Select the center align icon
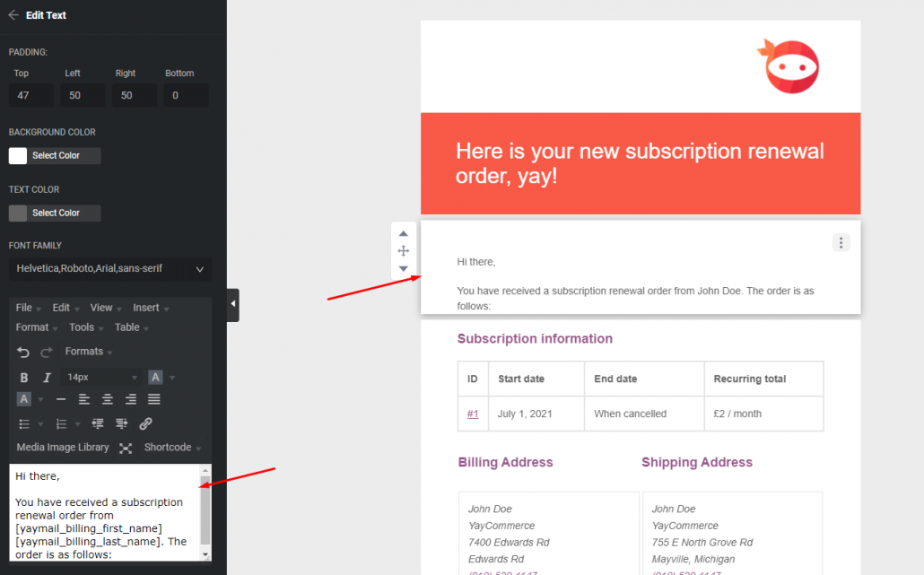Viewport: 924px width, 575px height. (x=106, y=399)
